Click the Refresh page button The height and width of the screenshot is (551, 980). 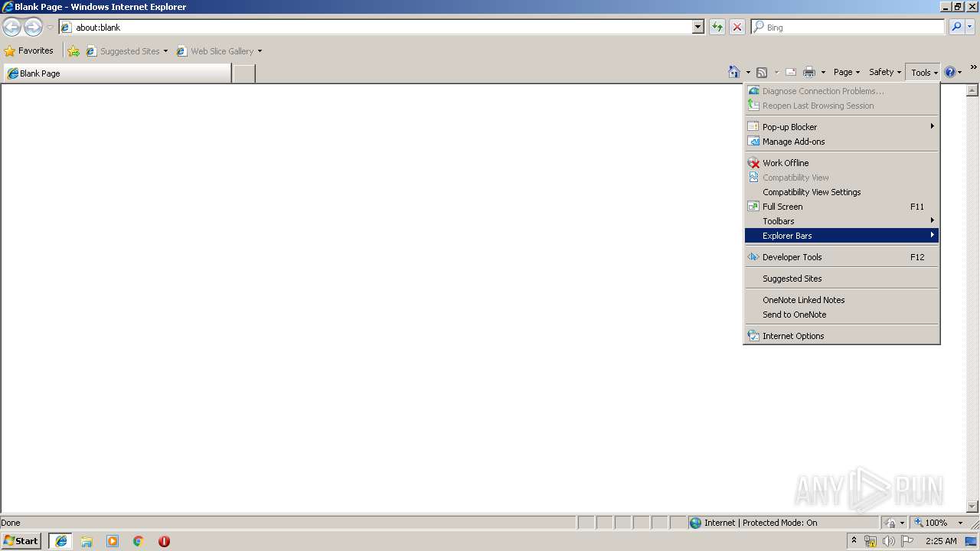717,28
